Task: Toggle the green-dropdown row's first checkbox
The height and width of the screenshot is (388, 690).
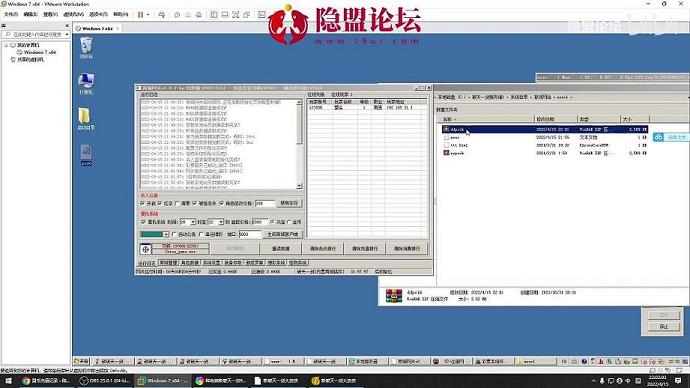Action: point(174,234)
